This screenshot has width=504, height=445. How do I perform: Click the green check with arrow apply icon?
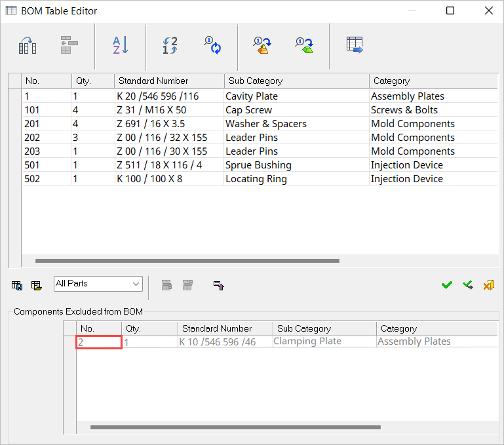[x=468, y=285]
